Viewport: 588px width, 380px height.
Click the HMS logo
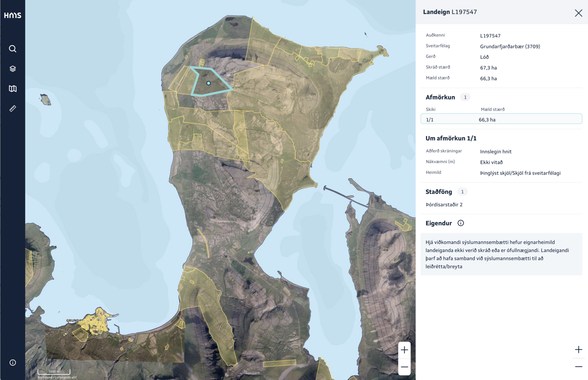click(12, 15)
